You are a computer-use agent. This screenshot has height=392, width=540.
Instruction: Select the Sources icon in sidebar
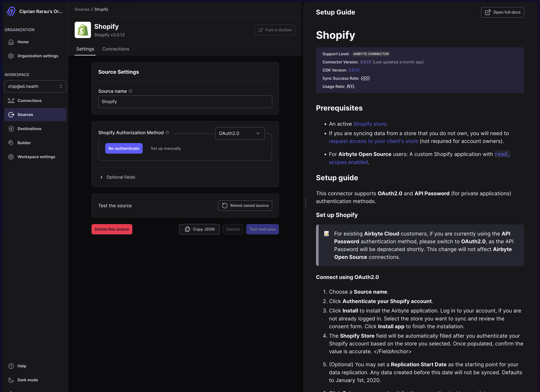11,114
